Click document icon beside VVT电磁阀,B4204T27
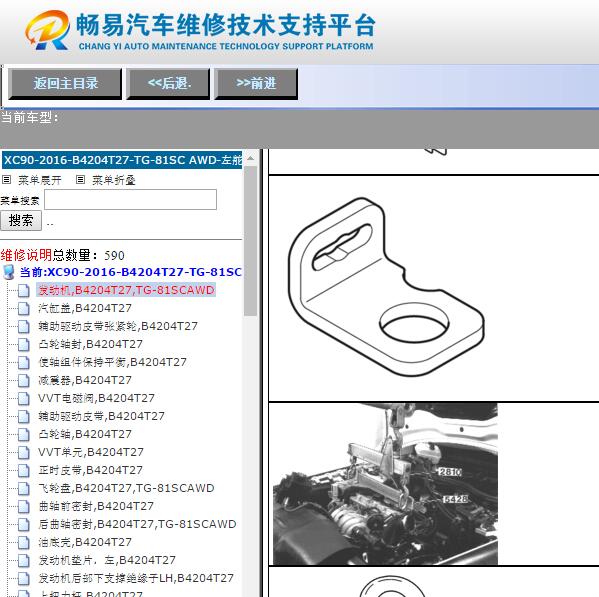This screenshot has width=599, height=597. point(24,399)
